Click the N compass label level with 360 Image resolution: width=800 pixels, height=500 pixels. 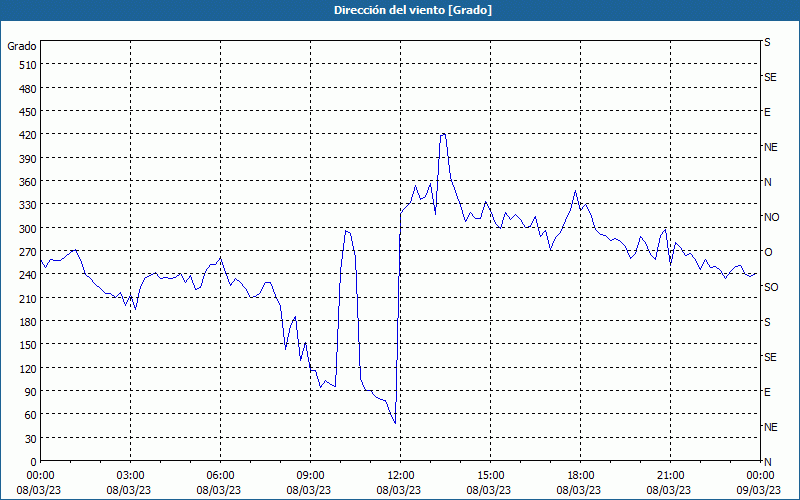click(767, 182)
